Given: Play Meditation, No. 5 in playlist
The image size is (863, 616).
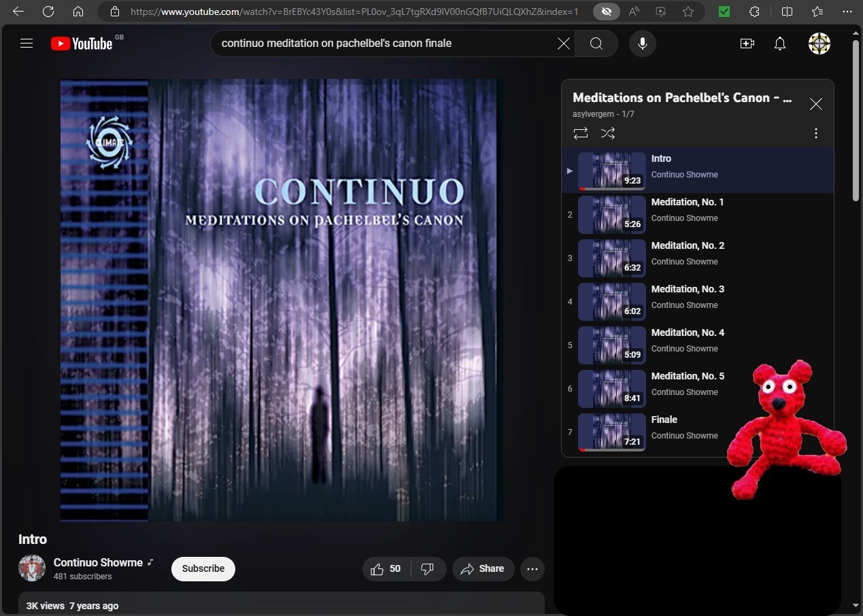Looking at the screenshot, I should [698, 389].
